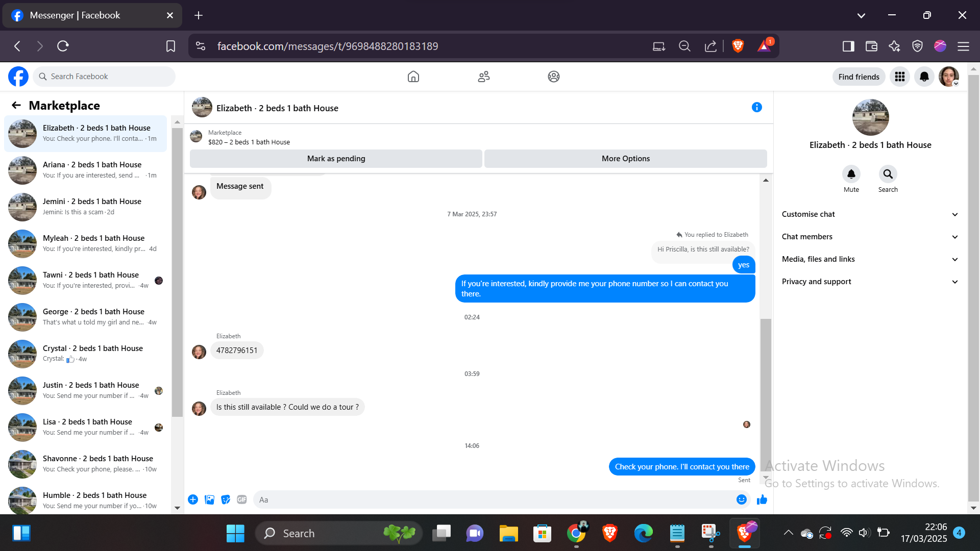Click the page scrollbar down arrow
The height and width of the screenshot is (551, 980).
[973, 508]
